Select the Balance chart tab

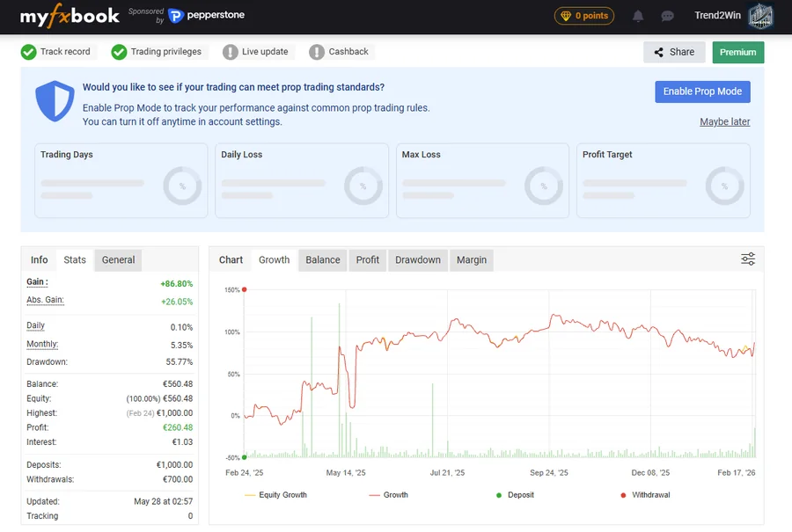[x=323, y=260]
